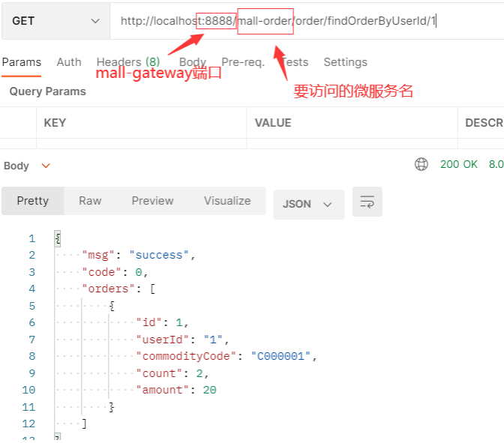504x443 pixels.
Task: Click inside the request URL field
Action: (307, 21)
